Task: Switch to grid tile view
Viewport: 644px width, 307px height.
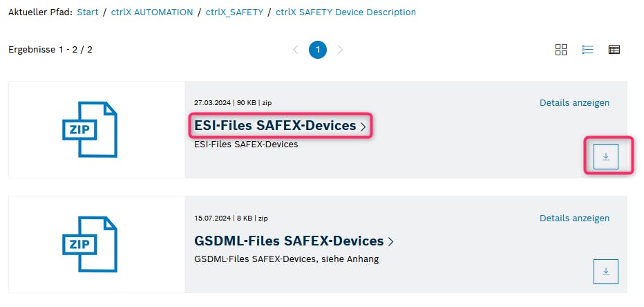Action: coord(561,50)
